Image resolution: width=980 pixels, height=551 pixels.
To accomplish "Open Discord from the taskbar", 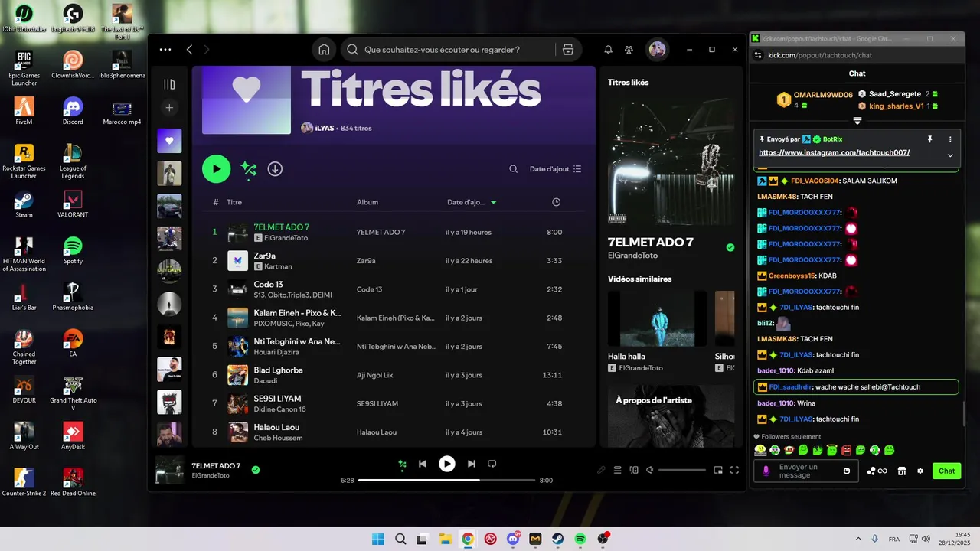I will pos(512,539).
